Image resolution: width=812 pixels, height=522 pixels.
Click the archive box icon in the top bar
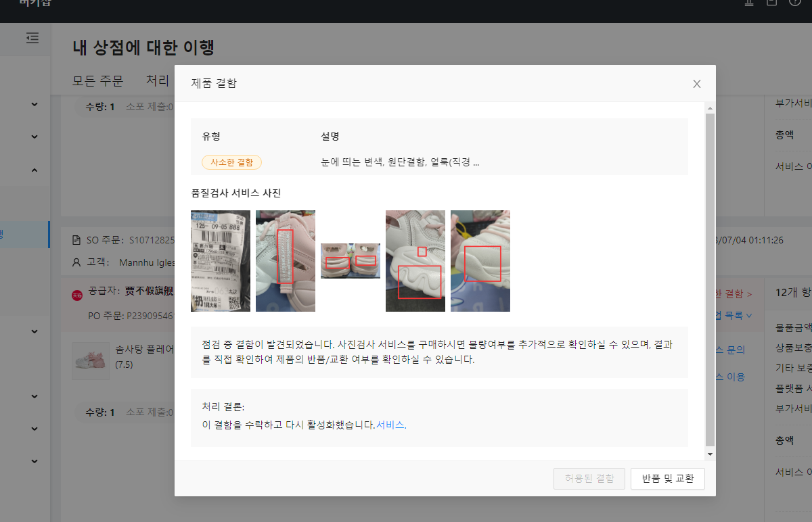771,3
